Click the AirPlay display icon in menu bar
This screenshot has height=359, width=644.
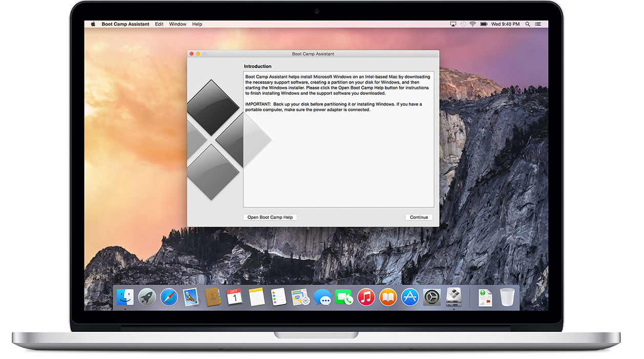pyautogui.click(x=453, y=24)
